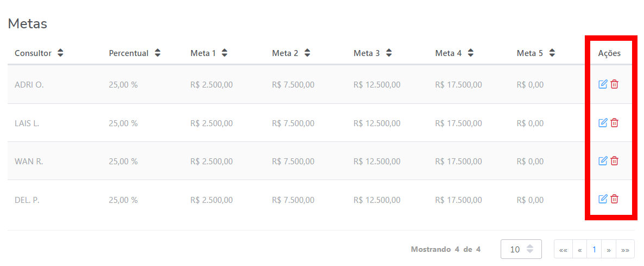The height and width of the screenshot is (266, 644).
Task: Delete the ADRI O. goal row
Action: [x=614, y=84]
